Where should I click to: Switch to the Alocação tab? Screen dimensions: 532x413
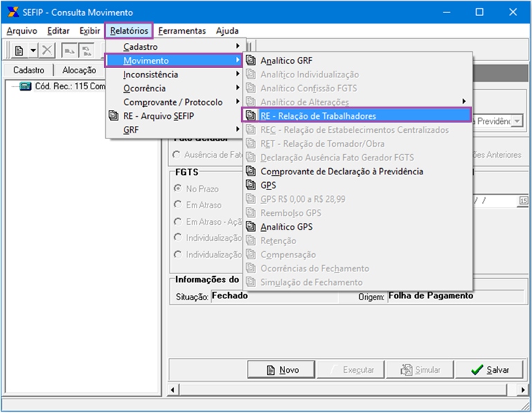tap(79, 71)
